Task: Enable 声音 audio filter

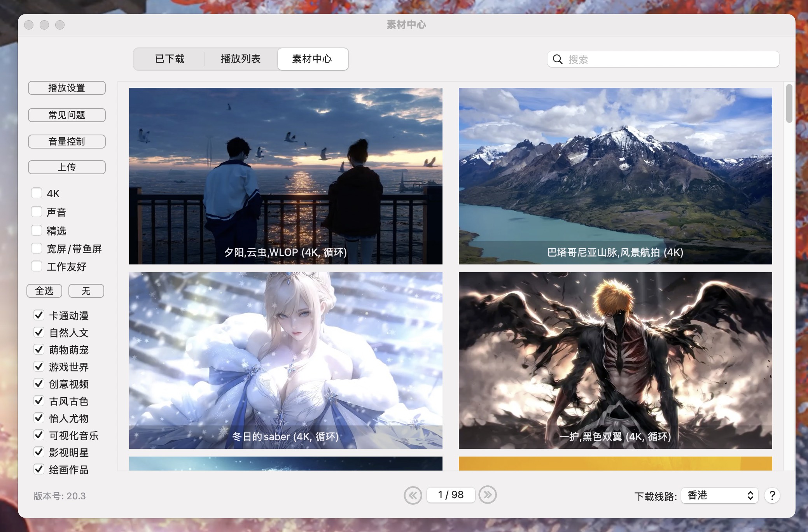Action: coord(37,212)
